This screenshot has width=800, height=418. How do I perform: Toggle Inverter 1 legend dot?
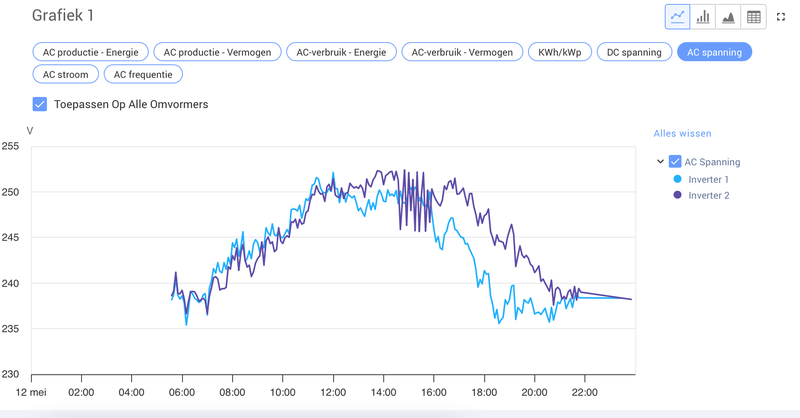(x=677, y=179)
